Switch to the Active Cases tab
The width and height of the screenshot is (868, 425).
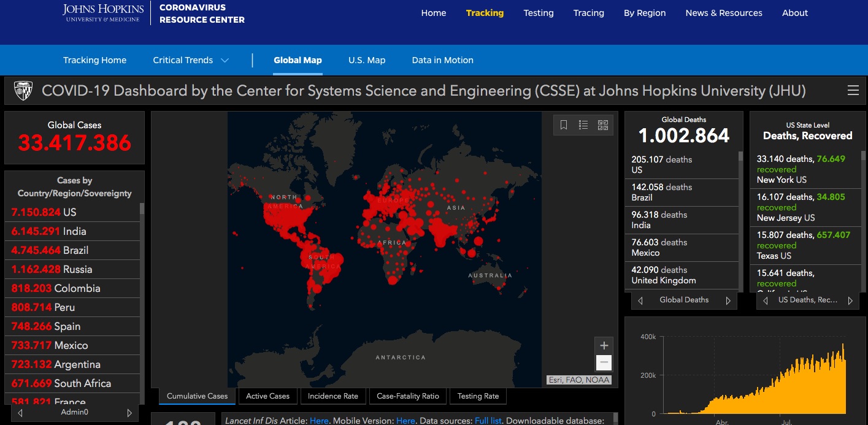coord(267,396)
